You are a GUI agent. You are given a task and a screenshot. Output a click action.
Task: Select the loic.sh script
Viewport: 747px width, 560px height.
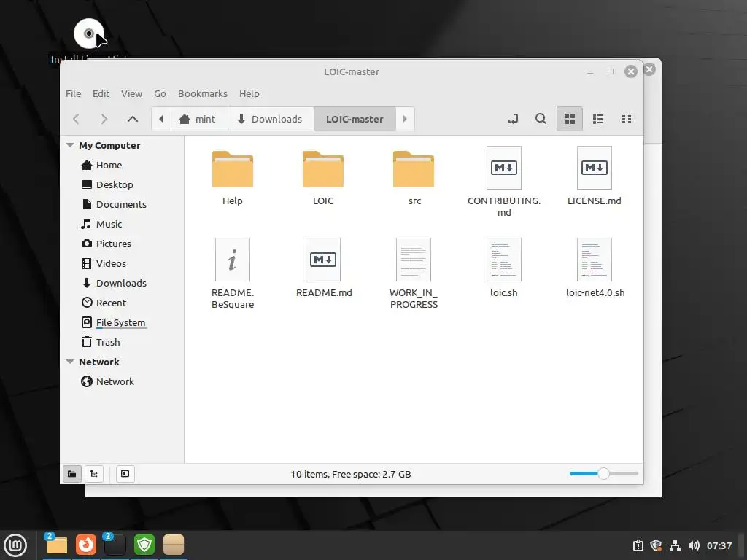(503, 268)
